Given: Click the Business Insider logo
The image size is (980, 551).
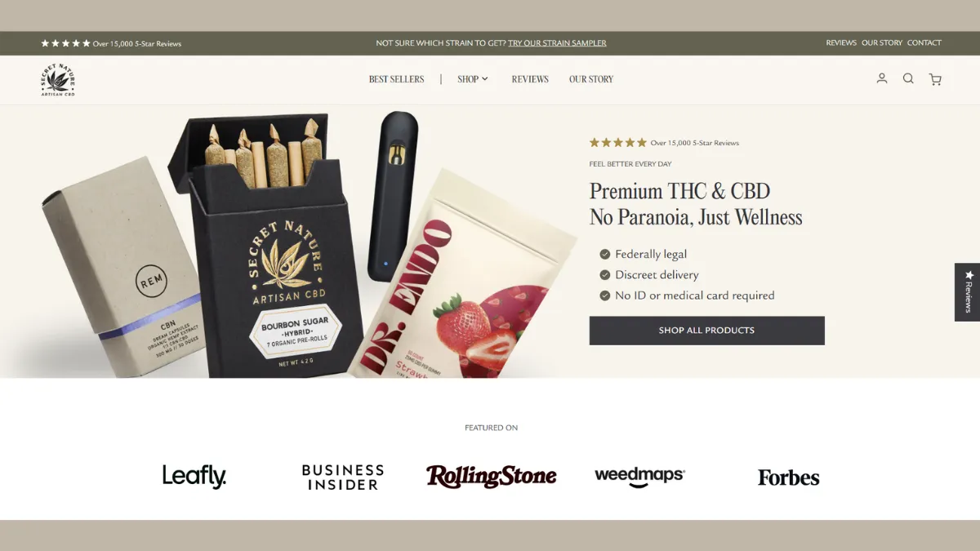Looking at the screenshot, I should [x=342, y=477].
